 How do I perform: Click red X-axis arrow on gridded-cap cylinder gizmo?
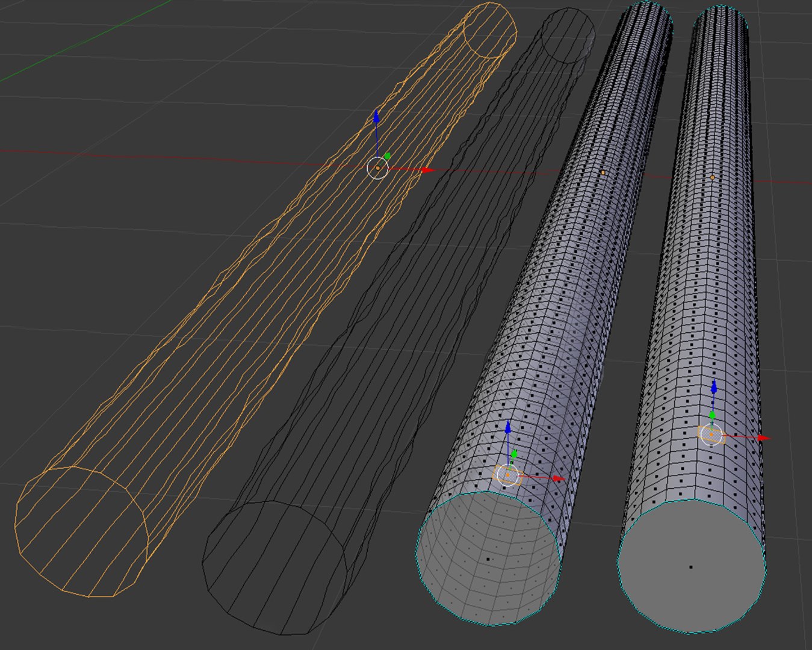[559, 479]
